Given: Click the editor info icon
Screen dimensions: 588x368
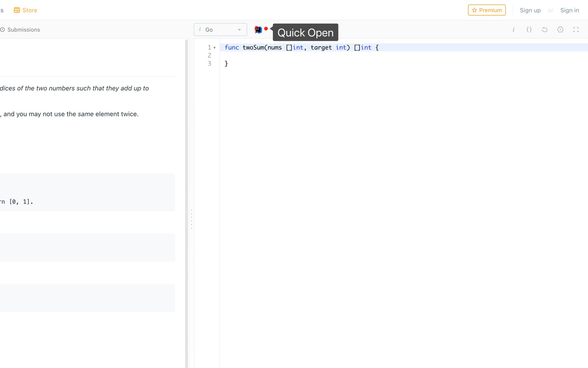Looking at the screenshot, I should point(513,29).
